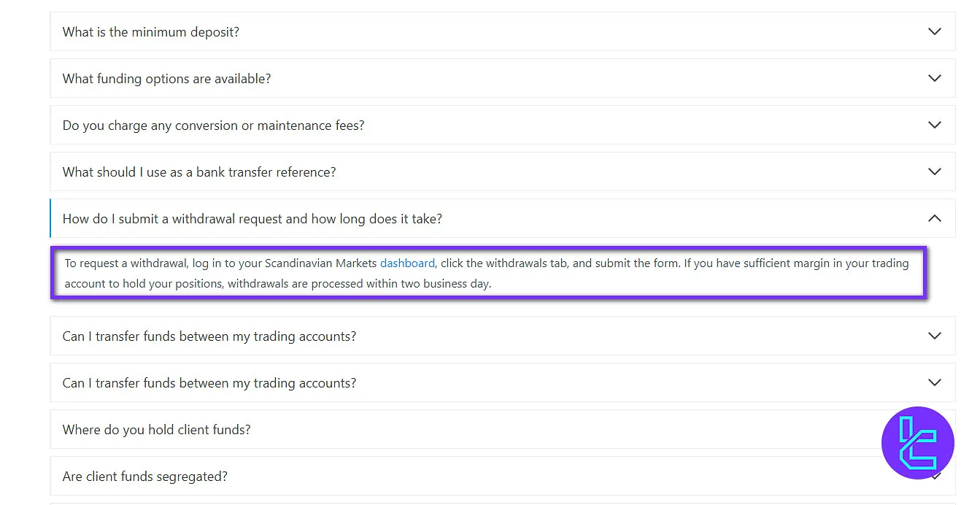Click the chevron for the conversion or maintenance fees question

(934, 126)
